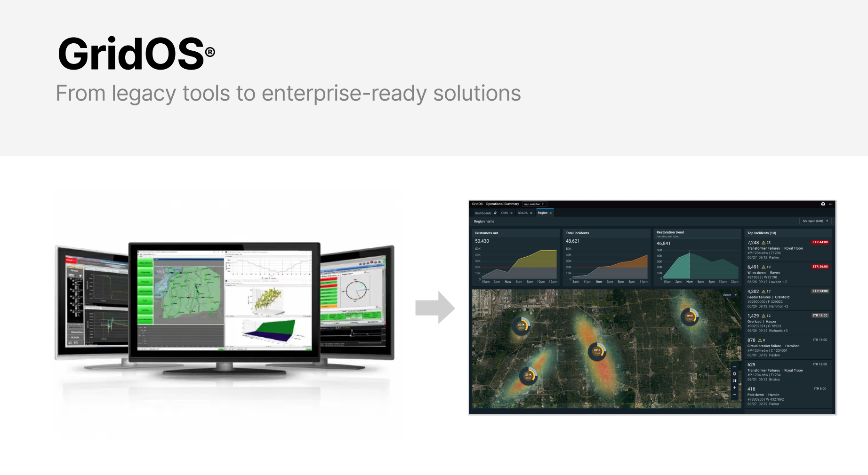
Task: Click ITR 8:00 on the 418 incident
Action: tap(820, 389)
